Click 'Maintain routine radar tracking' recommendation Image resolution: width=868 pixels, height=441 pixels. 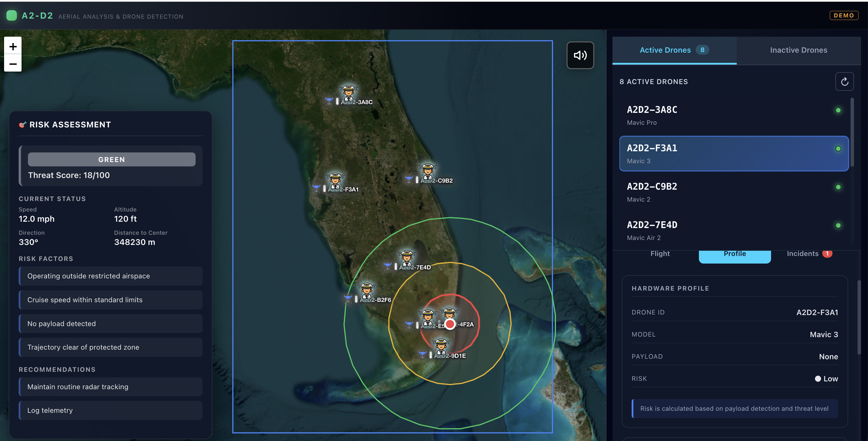[111, 387]
